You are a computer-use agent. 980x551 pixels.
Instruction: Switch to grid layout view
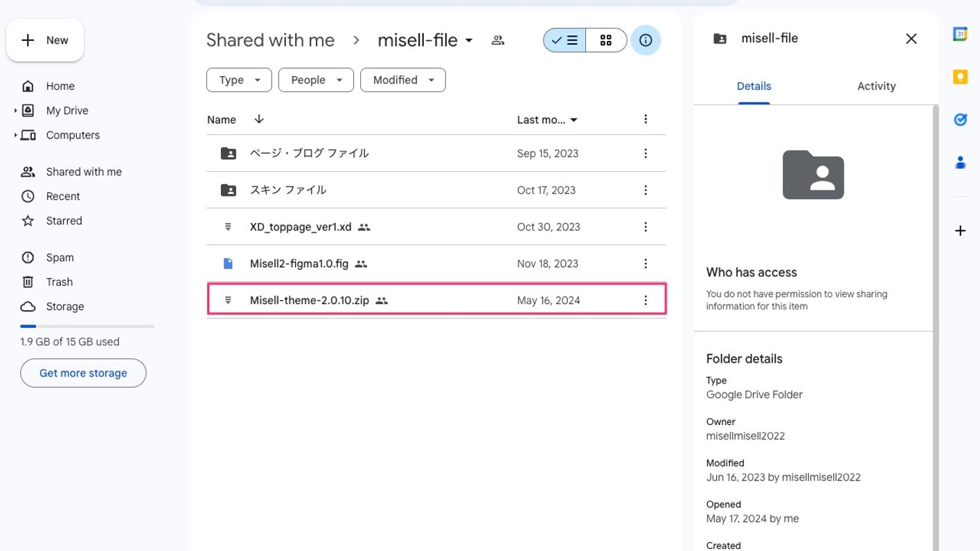point(606,40)
